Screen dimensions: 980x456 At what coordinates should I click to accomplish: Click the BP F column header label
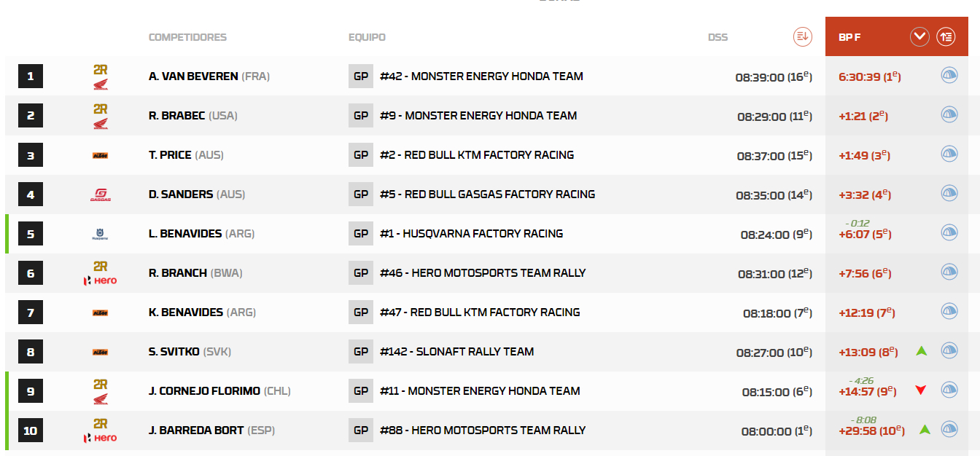pyautogui.click(x=849, y=37)
